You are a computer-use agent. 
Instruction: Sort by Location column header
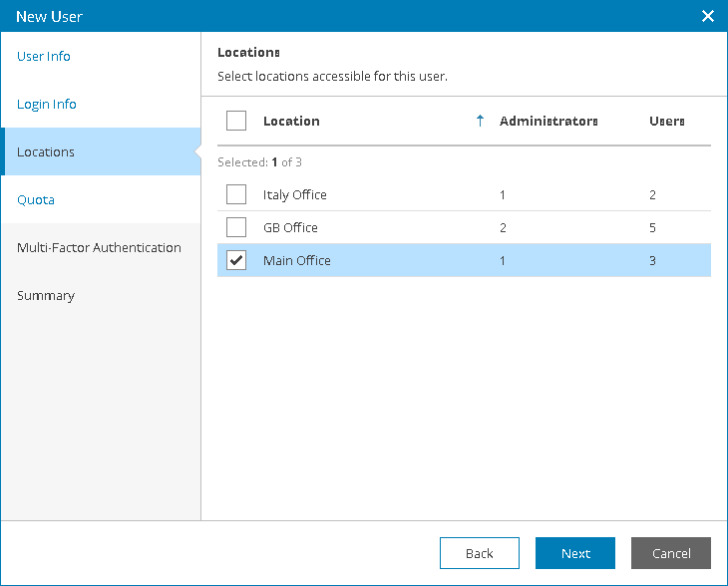(291, 121)
